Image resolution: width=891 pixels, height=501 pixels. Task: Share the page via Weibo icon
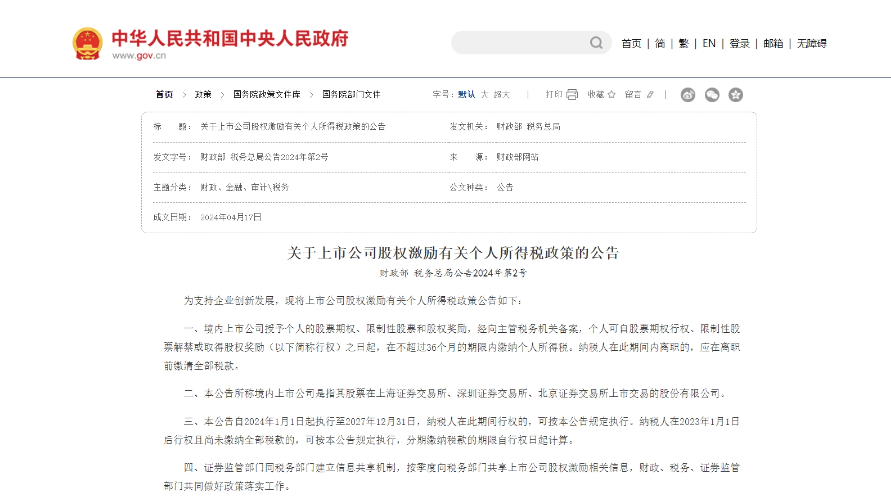(688, 95)
